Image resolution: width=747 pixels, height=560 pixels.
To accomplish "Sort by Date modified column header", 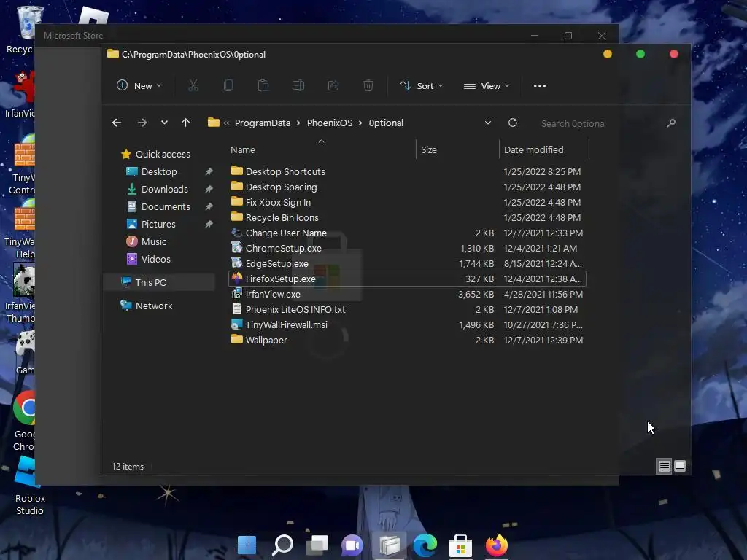I will pos(533,150).
